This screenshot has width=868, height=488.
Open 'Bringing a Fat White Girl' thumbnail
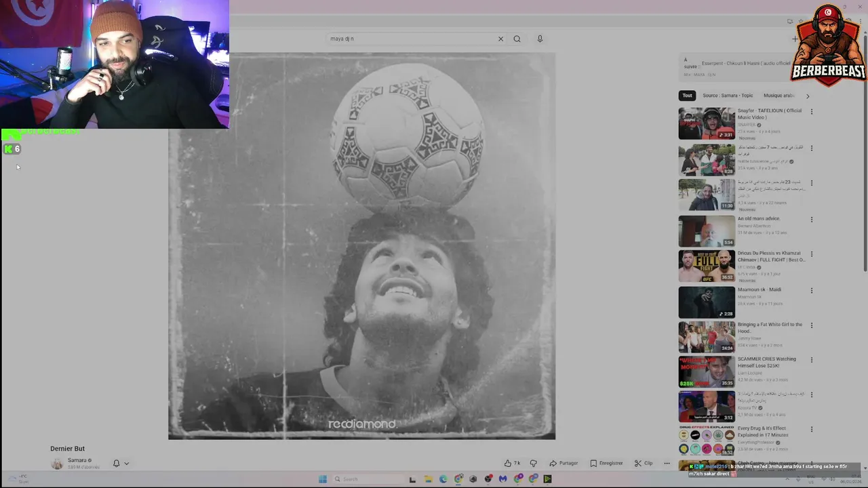tap(707, 336)
